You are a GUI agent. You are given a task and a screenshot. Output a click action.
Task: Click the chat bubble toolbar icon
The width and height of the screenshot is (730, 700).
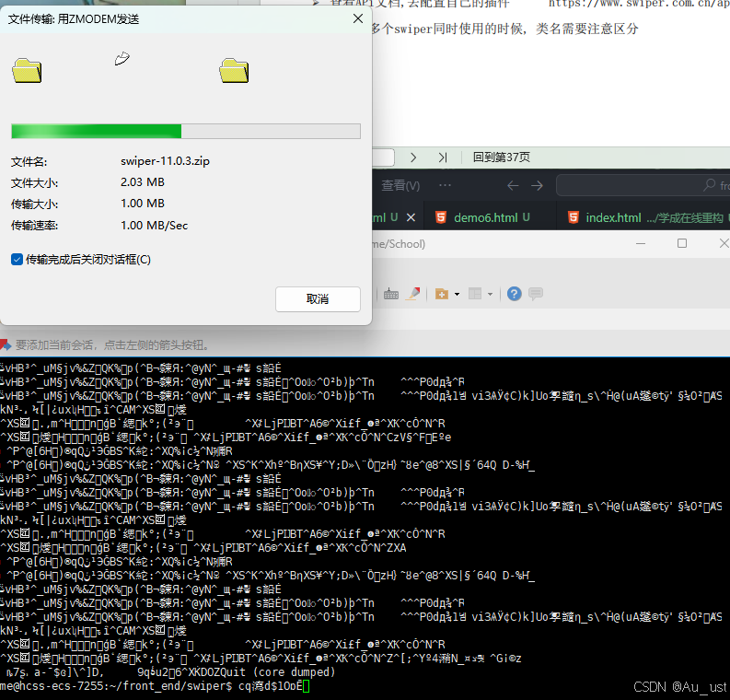(536, 294)
